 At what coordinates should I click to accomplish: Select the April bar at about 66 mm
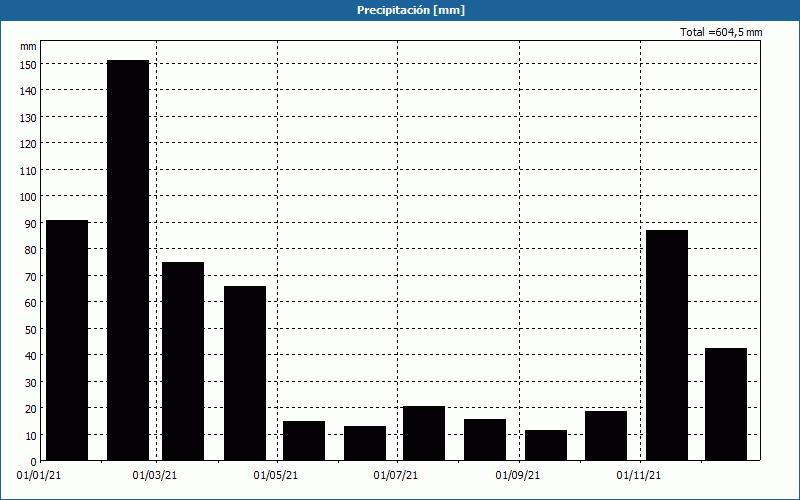coord(245,373)
